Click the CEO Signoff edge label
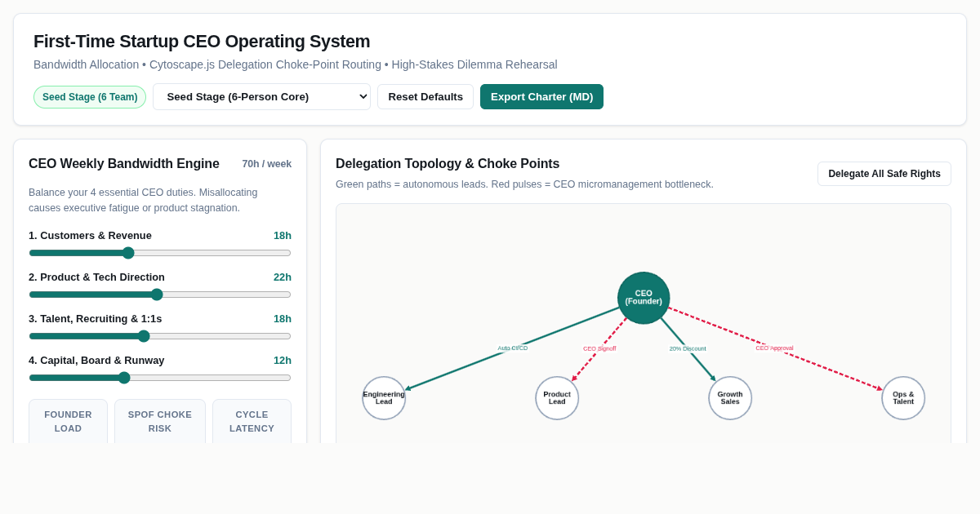Screen dimensions: 980x514 click(x=599, y=348)
